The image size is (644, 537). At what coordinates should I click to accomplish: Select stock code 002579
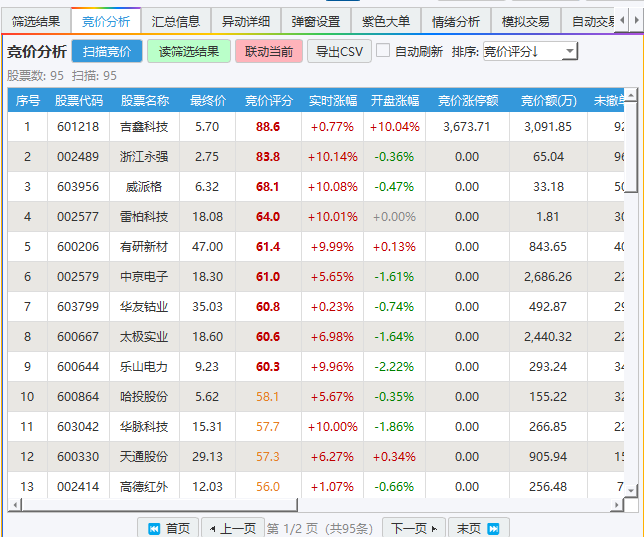click(x=78, y=277)
